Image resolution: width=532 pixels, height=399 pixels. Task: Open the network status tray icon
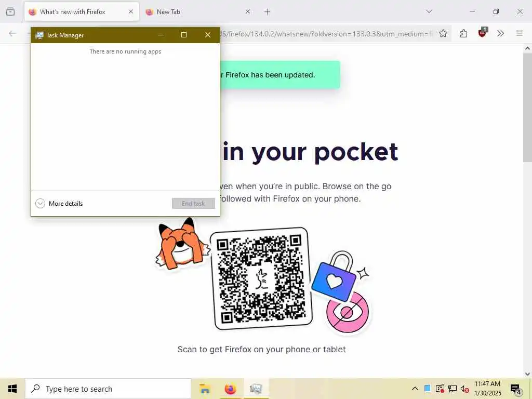453,389
